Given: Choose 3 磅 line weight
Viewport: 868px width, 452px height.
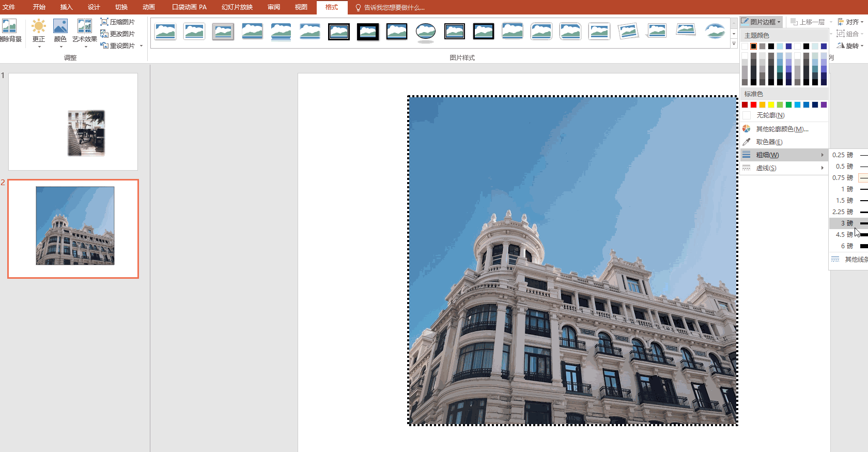Looking at the screenshot, I should point(847,223).
